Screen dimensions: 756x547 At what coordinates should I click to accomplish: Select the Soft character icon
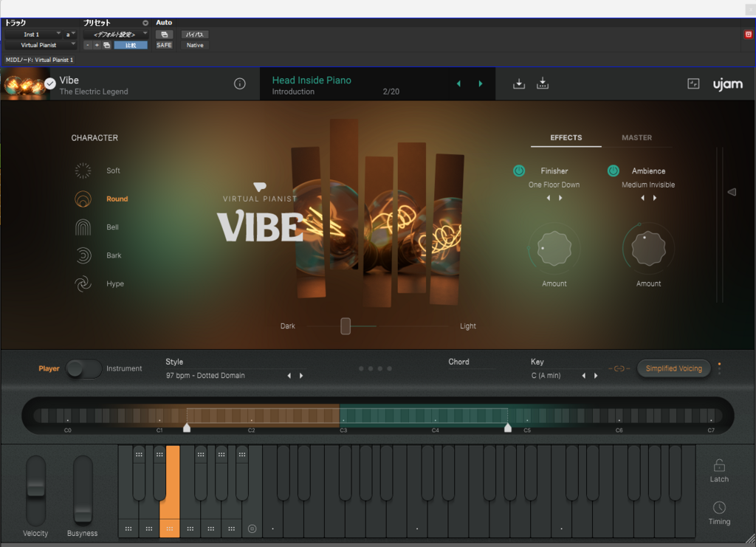tap(83, 171)
